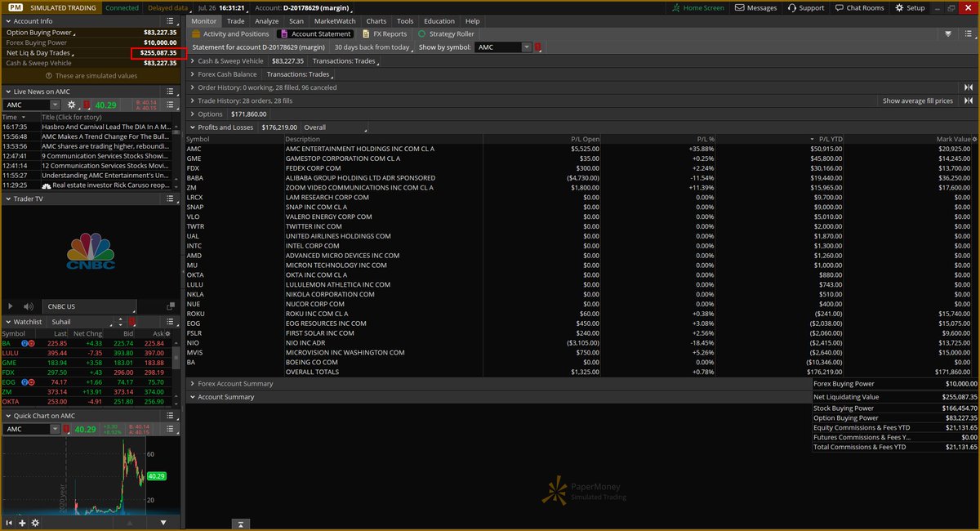The height and width of the screenshot is (531, 980).
Task: Open the Support headset menu
Action: coord(805,7)
